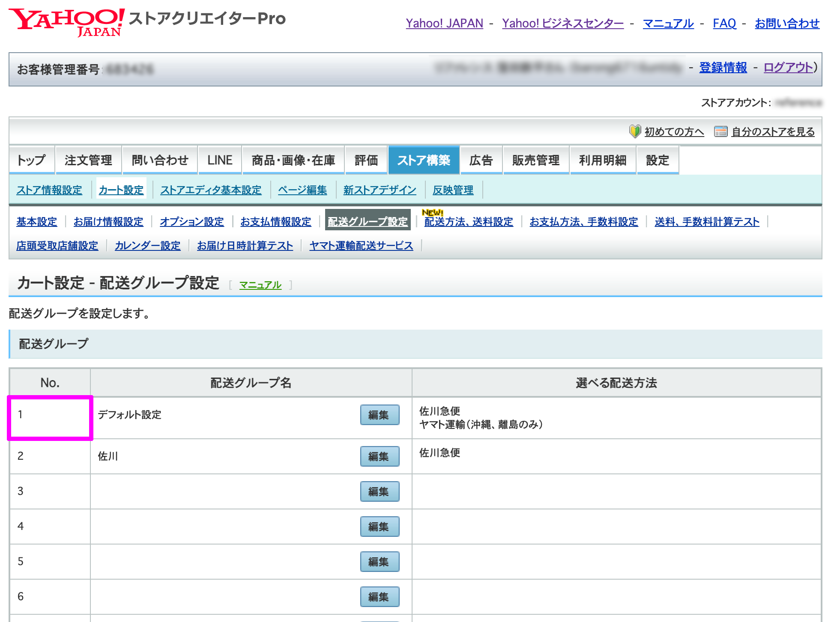Open 配送方法、送料設定 link
Image resolution: width=840 pixels, height=622 pixels.
click(469, 222)
